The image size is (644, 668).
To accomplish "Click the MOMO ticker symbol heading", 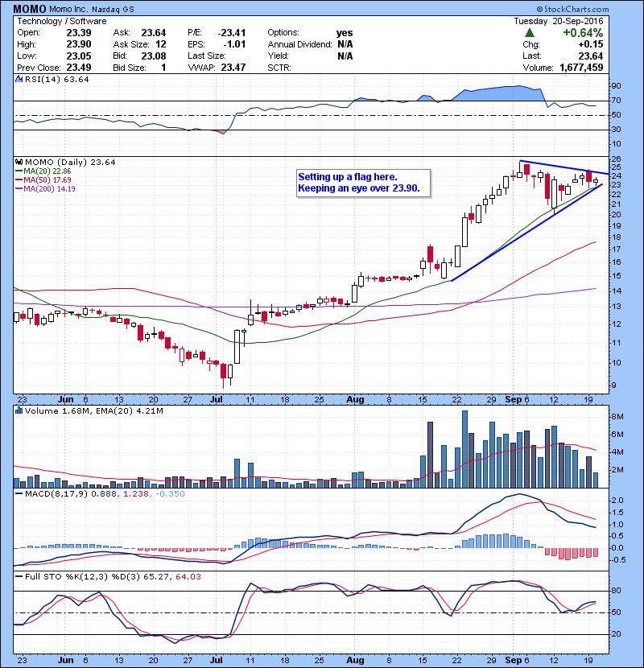I will tap(30, 9).
